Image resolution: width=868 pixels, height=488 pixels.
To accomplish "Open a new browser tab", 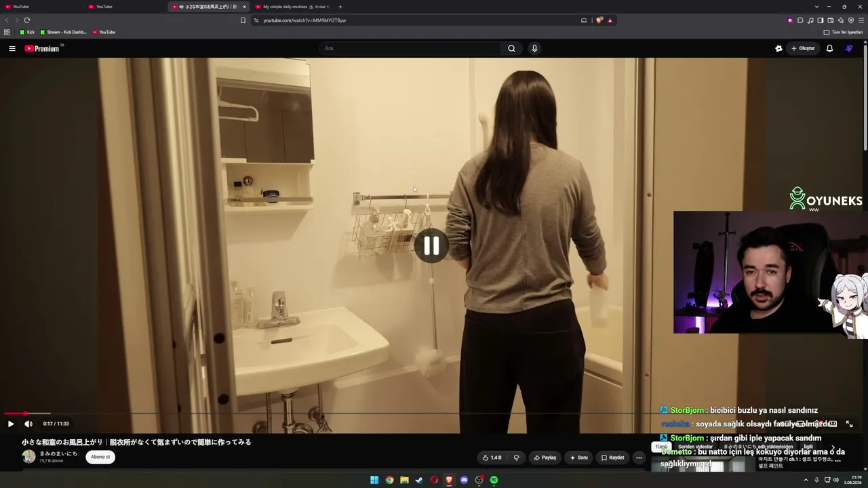I will tap(340, 7).
